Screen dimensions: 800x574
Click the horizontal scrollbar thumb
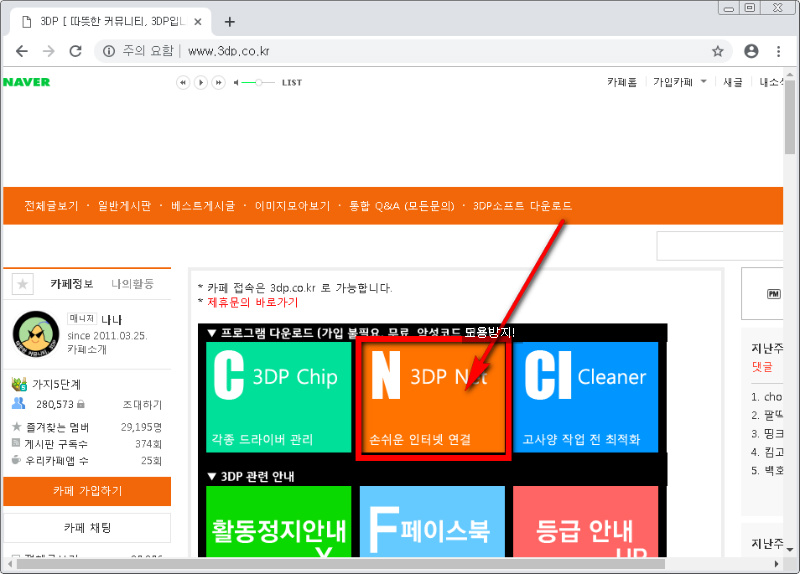(341, 564)
